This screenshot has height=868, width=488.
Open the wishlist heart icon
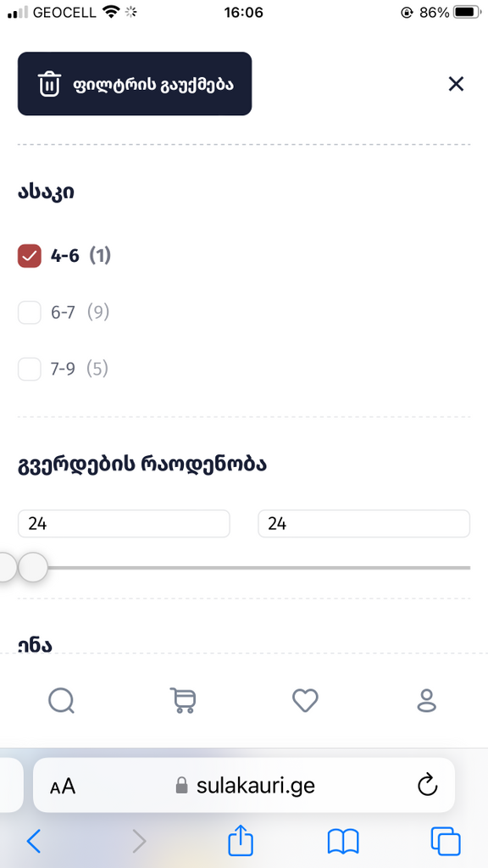(305, 701)
